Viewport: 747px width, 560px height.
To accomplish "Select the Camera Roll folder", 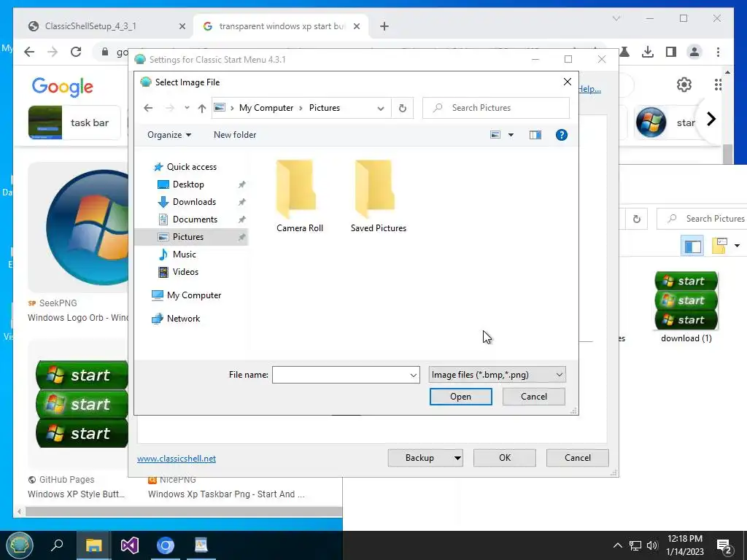I will [x=300, y=195].
